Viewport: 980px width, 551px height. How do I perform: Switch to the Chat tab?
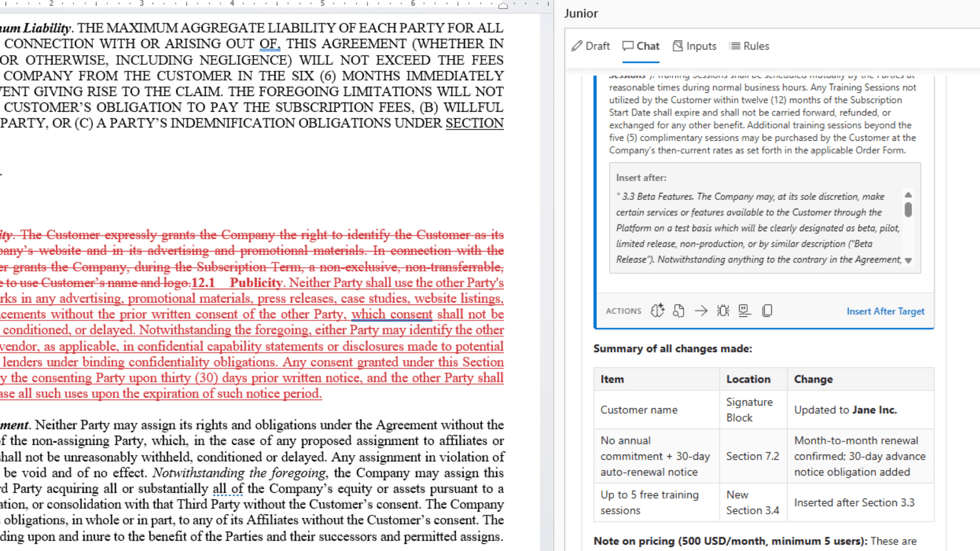(641, 46)
